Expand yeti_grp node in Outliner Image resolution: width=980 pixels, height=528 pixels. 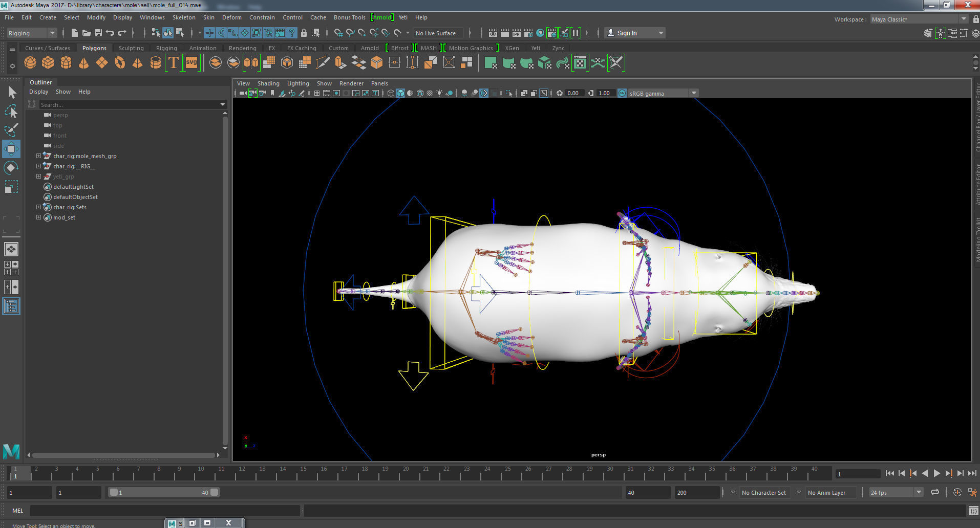tap(38, 177)
